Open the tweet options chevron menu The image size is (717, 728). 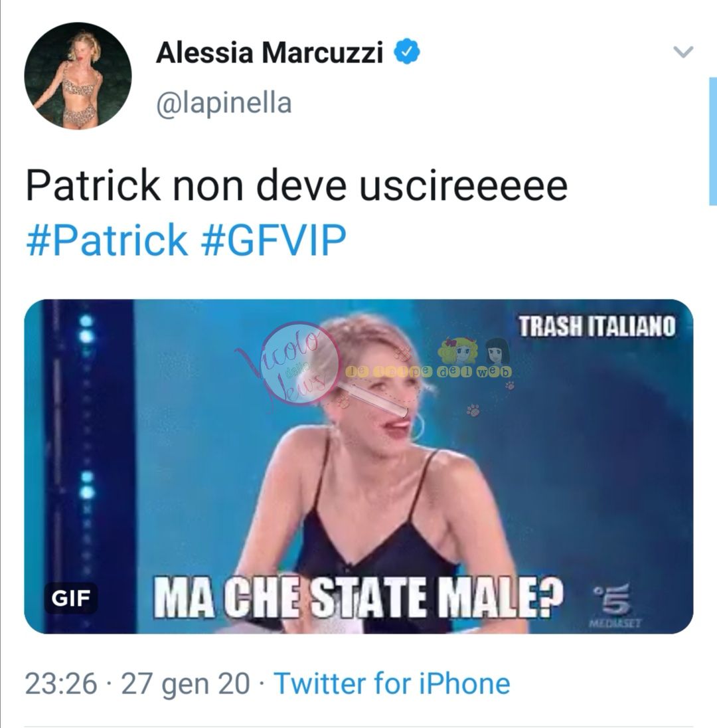click(x=683, y=52)
